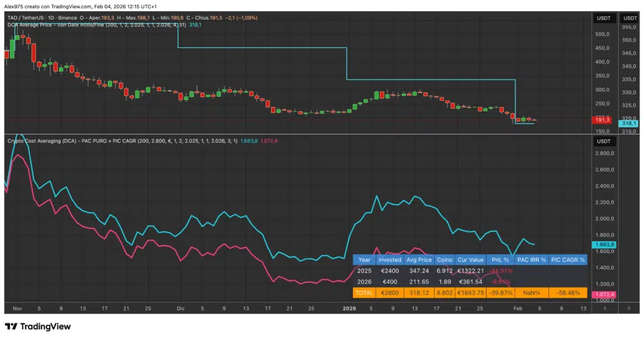This screenshot has height=339, width=644.
Task: Select the orange TOTAL row cell
Action: coord(364,292)
